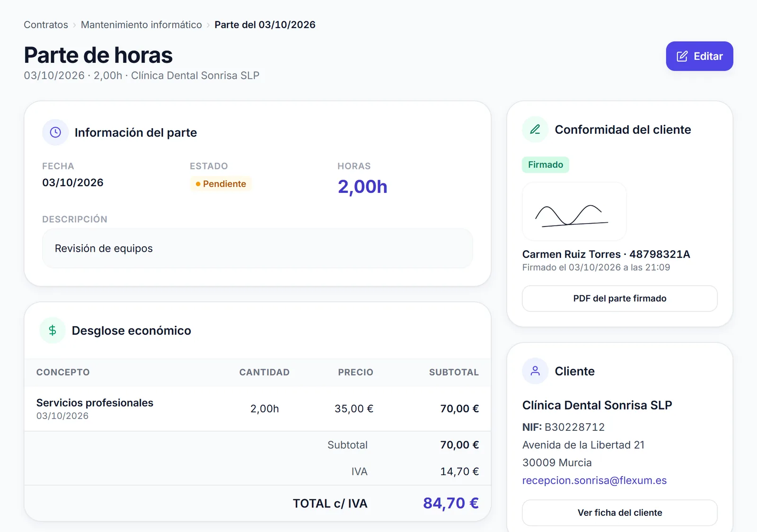
Task: Click the CANTIDAD column header
Action: 264,372
